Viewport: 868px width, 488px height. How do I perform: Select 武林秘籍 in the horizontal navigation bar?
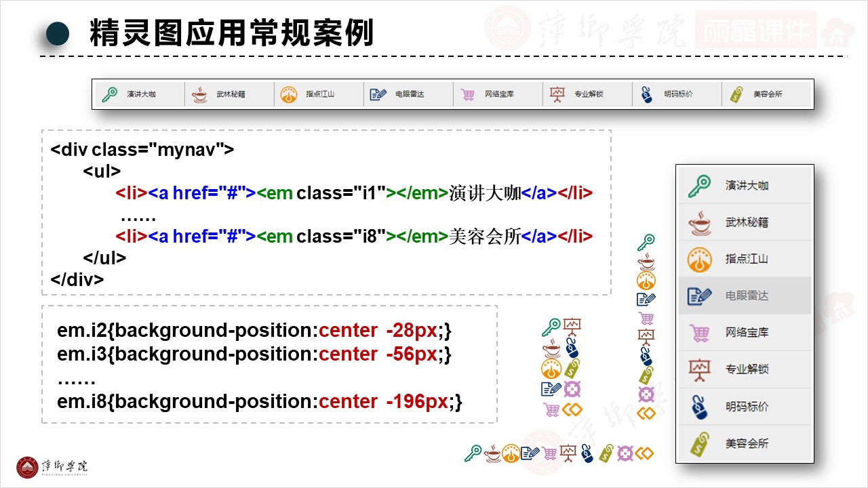(x=231, y=95)
